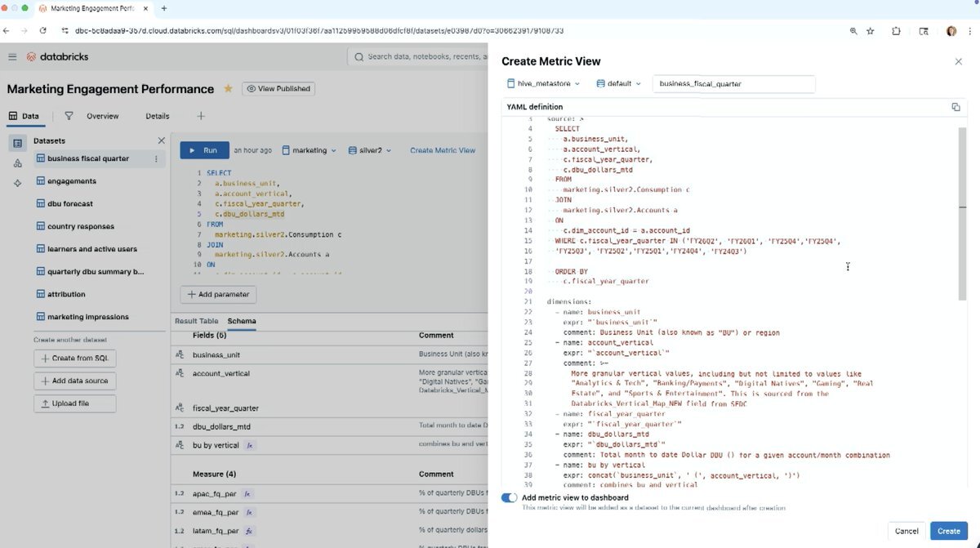Switch to the Details tab

click(x=158, y=116)
